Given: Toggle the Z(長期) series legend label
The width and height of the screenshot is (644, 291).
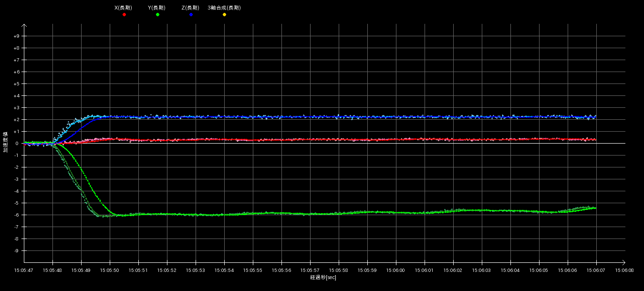Looking at the screenshot, I should coord(190,8).
